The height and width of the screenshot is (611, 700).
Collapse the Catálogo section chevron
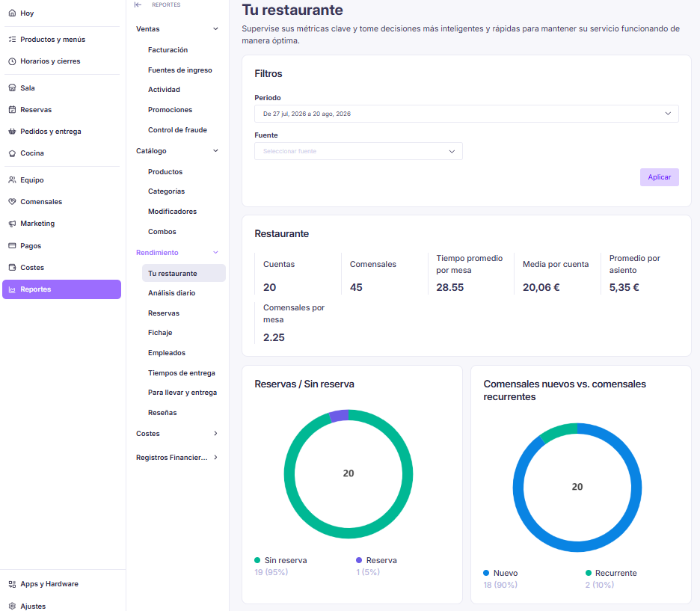[215, 151]
